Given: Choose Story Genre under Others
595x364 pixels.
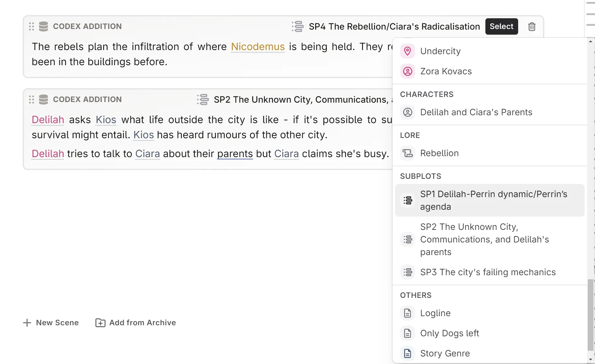Looking at the screenshot, I should coord(445,353).
